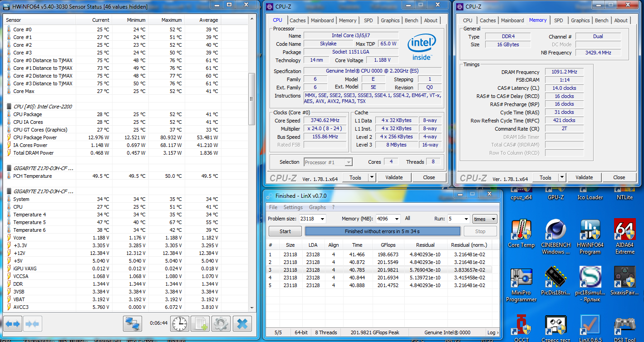Viewport: 644px width, 342px height.
Task: Open the Settings menu in LinX
Action: pyautogui.click(x=293, y=207)
